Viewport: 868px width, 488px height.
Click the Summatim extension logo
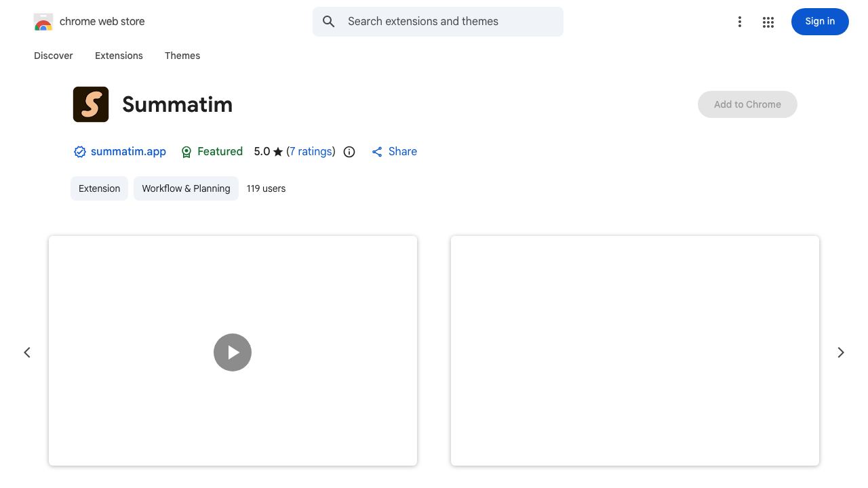click(91, 104)
